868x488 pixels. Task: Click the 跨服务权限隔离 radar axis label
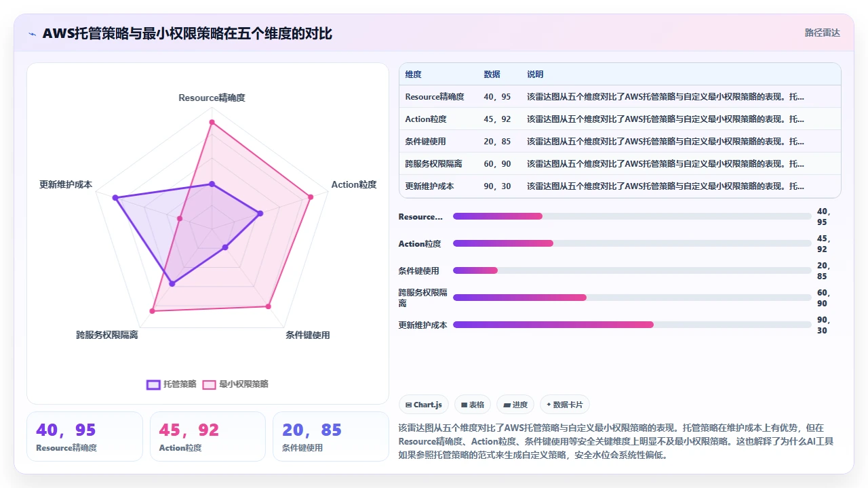click(x=107, y=335)
